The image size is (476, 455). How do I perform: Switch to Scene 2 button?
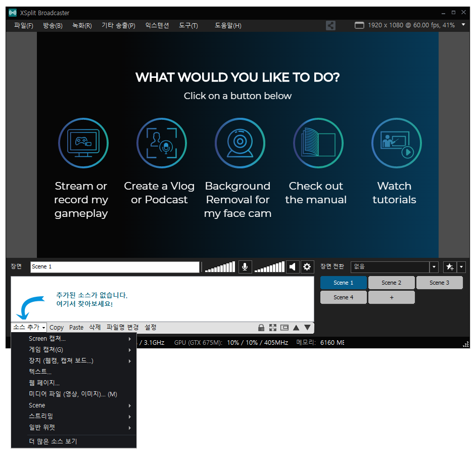[x=391, y=283]
